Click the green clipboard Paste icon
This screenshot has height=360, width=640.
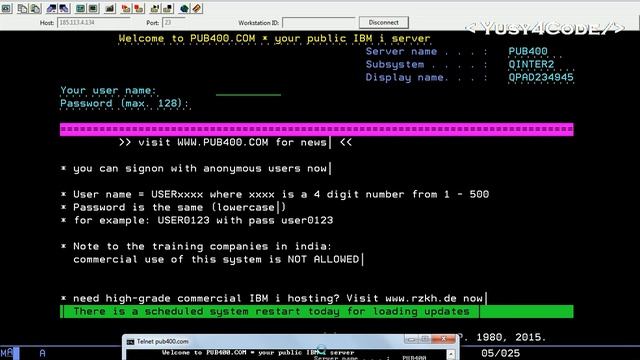(36, 8)
